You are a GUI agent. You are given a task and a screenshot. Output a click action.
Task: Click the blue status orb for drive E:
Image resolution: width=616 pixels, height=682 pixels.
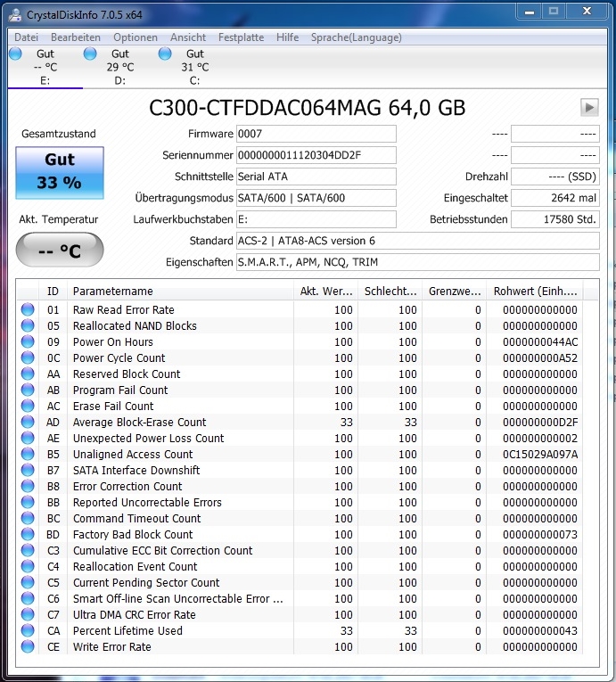tap(15, 53)
